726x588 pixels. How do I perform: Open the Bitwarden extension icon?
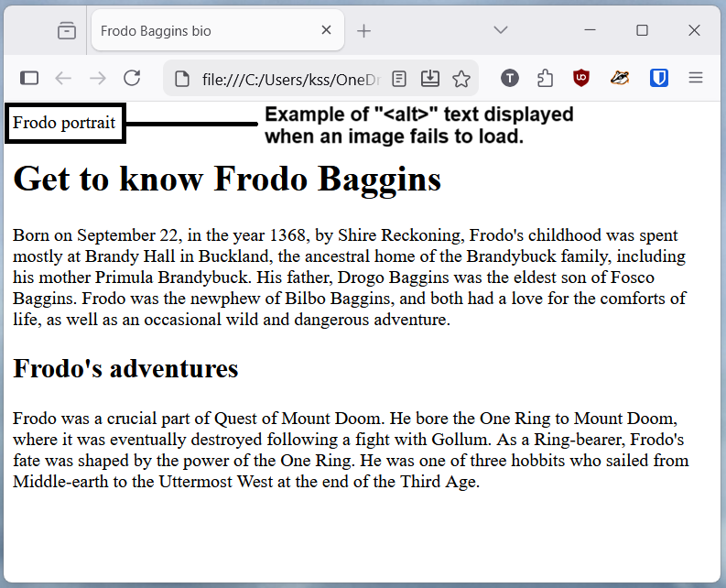point(659,78)
